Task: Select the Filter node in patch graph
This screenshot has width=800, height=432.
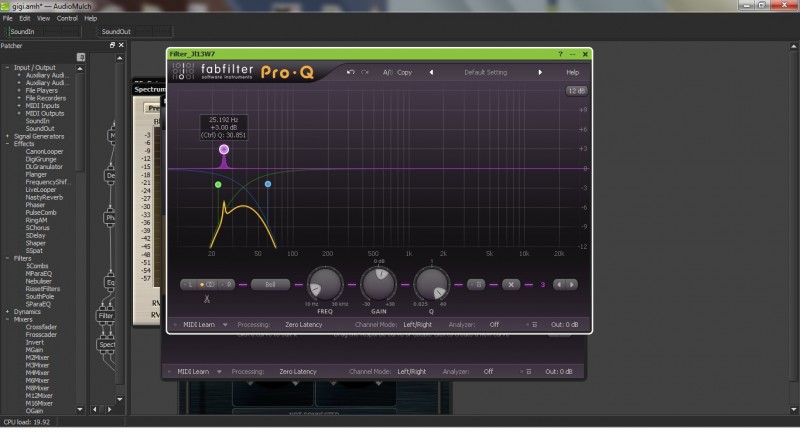Action: 106,316
